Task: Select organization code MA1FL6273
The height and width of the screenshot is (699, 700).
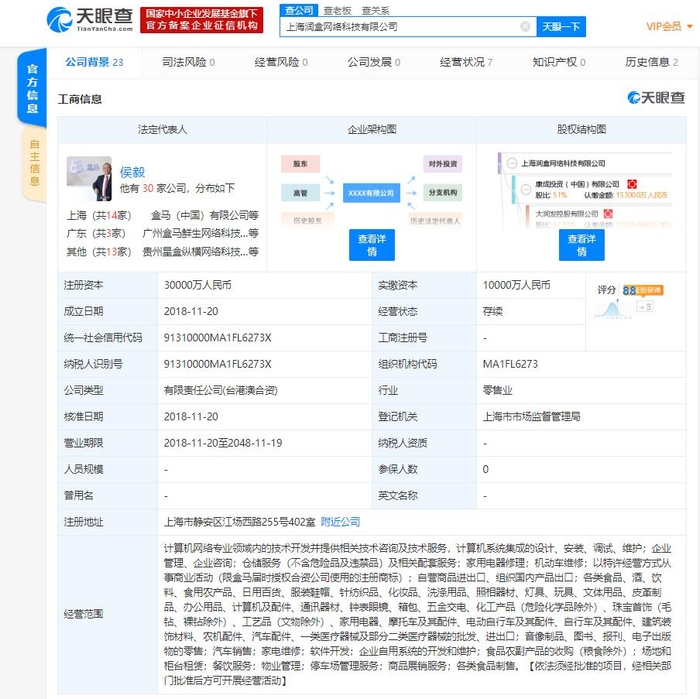Action: pyautogui.click(x=510, y=364)
